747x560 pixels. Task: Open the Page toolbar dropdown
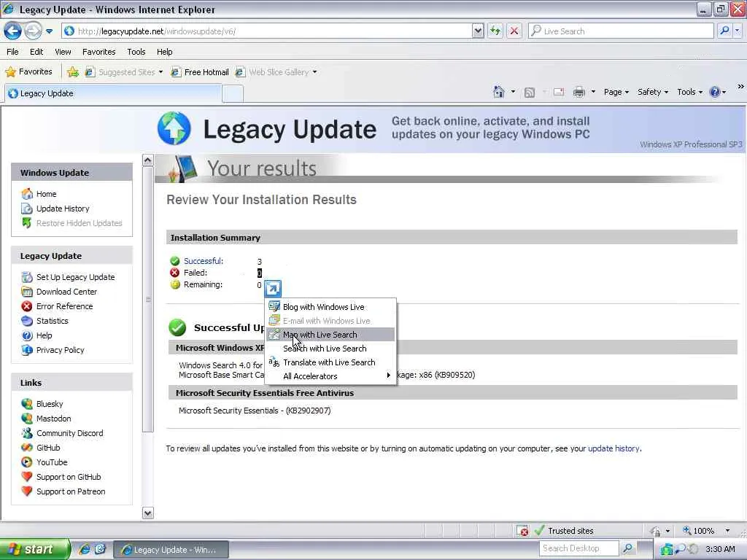pyautogui.click(x=616, y=92)
